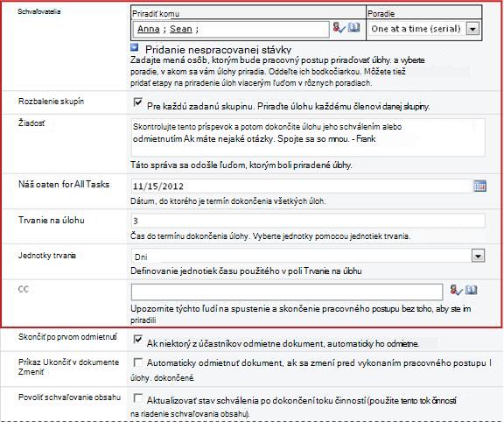Click the CC label
This screenshot has height=422, width=504.
pyautogui.click(x=24, y=289)
